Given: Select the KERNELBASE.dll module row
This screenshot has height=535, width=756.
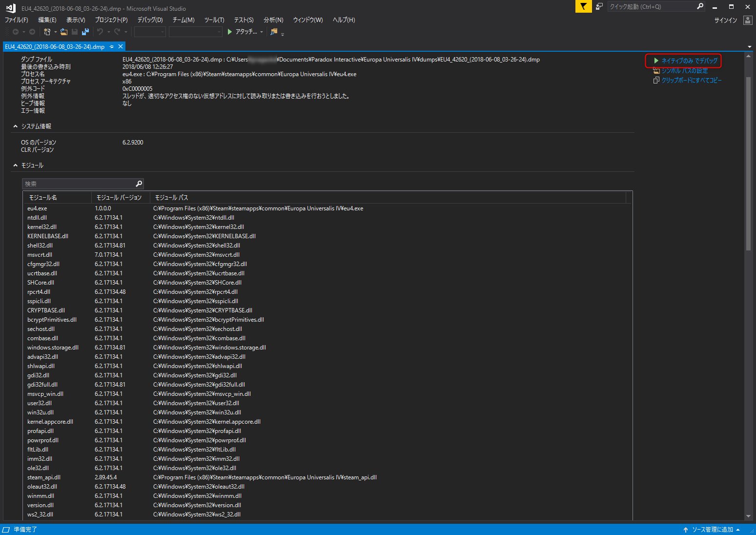Looking at the screenshot, I should point(327,236).
